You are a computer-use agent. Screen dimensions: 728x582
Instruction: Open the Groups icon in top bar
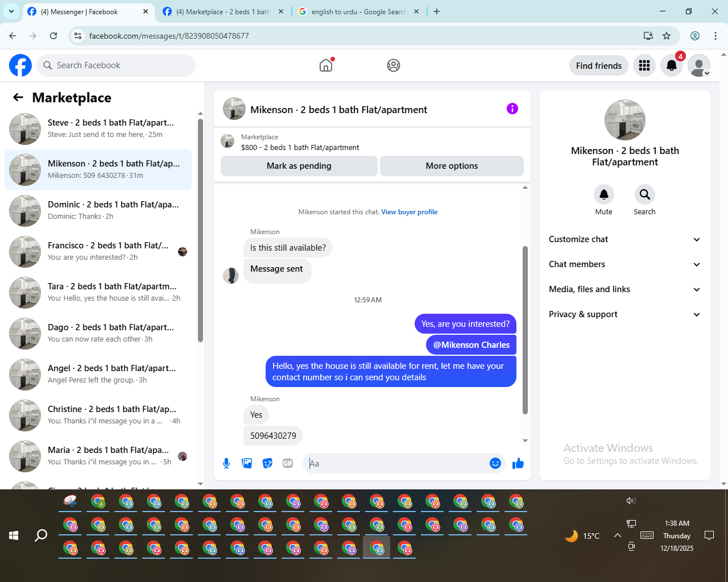tap(394, 65)
